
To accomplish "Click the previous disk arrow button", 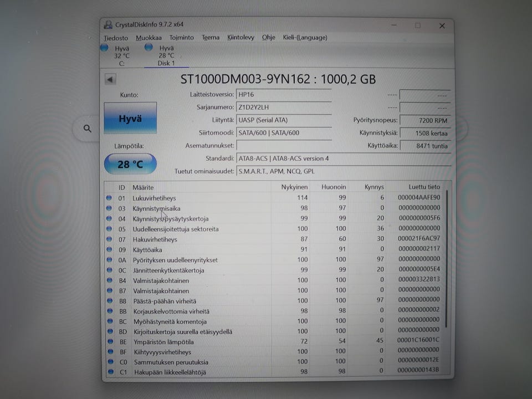I will tap(110, 79).
